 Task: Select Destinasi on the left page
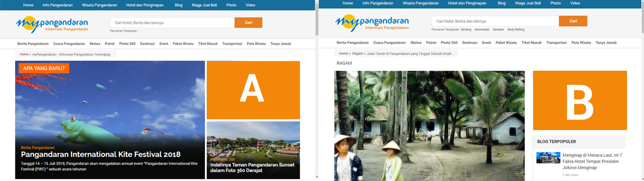(x=148, y=43)
